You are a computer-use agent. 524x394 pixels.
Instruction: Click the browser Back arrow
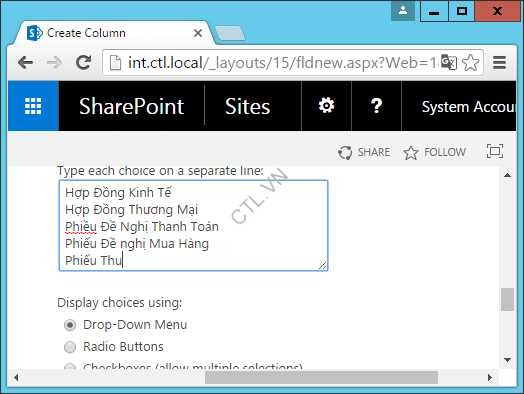pyautogui.click(x=25, y=62)
